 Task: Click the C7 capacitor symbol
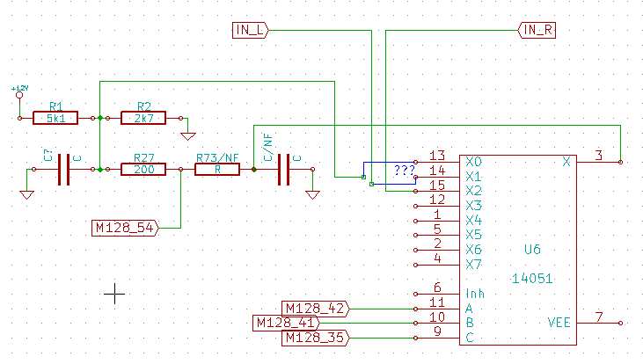(62, 170)
